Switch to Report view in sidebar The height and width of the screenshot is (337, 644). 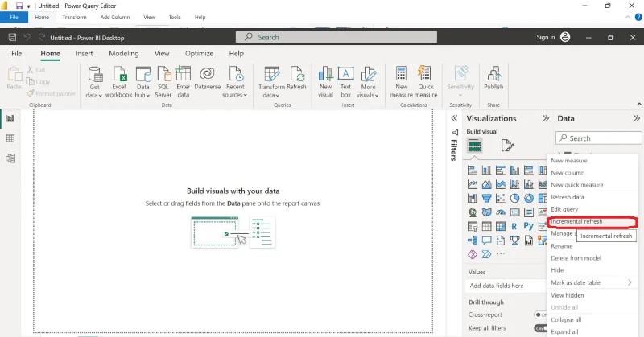coord(10,118)
